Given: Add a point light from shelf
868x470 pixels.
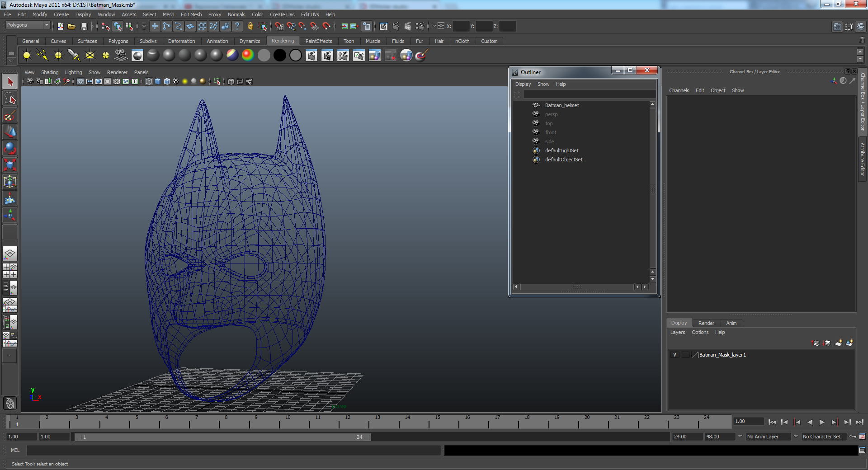Looking at the screenshot, I should point(58,56).
